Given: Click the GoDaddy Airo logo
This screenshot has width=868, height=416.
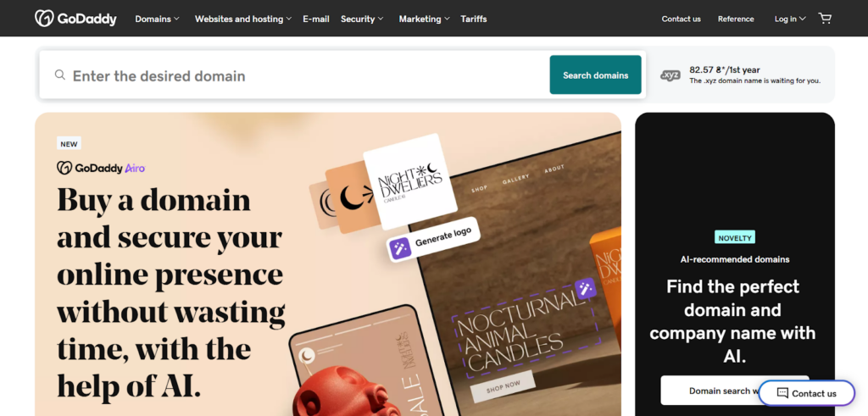Looking at the screenshot, I should pos(101,168).
